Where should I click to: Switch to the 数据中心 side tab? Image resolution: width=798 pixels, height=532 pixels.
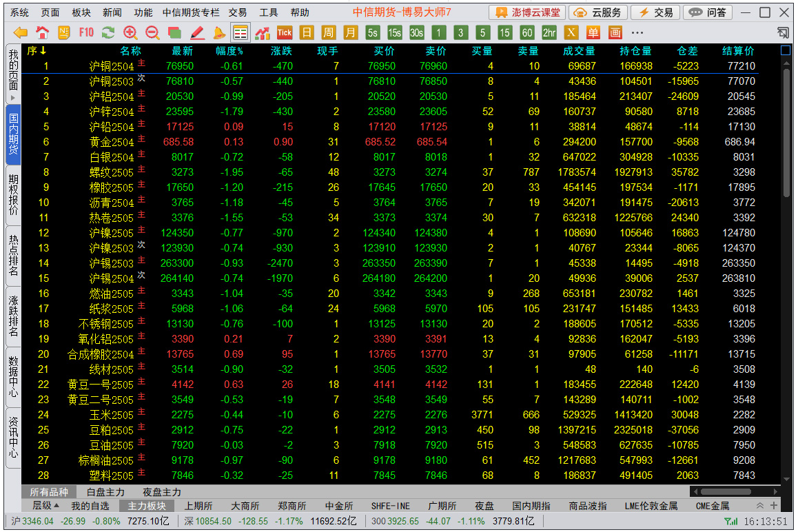(x=13, y=377)
